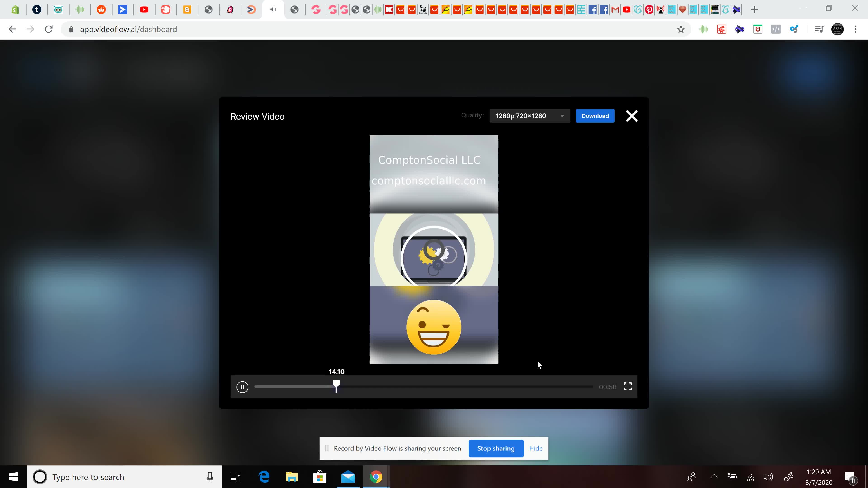Open Microsoft Store from taskbar
This screenshot has height=488, width=868.
click(x=320, y=477)
